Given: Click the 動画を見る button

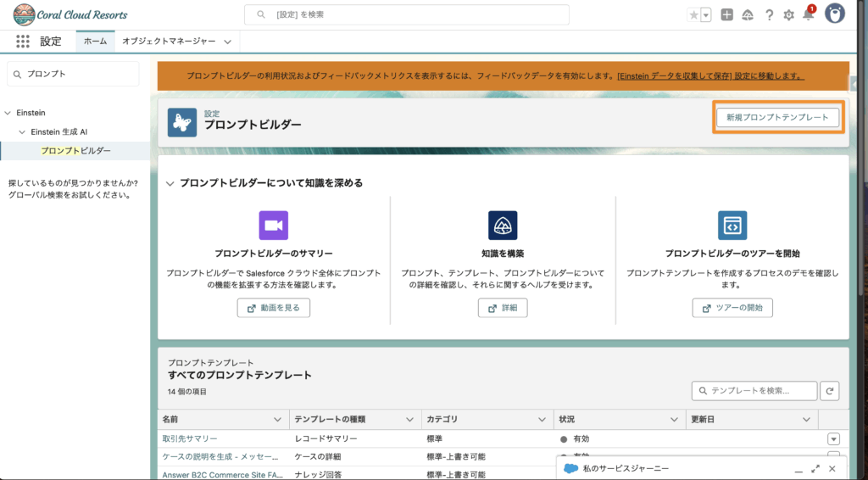Looking at the screenshot, I should pyautogui.click(x=273, y=308).
